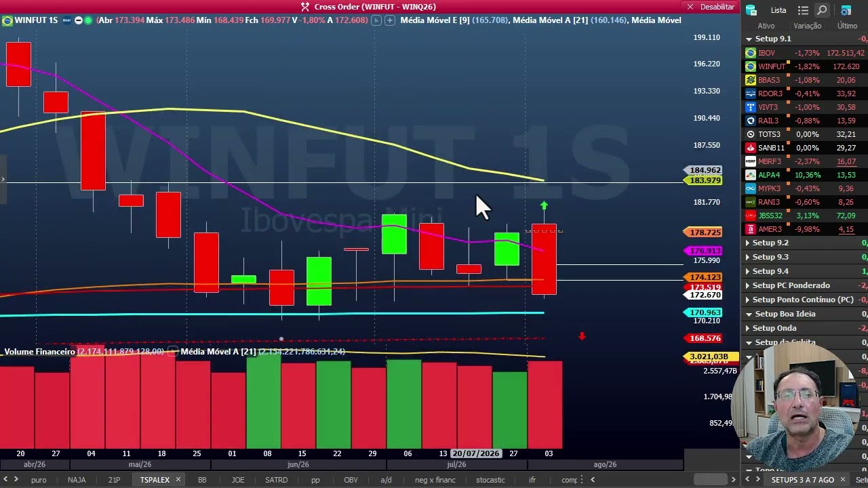Viewport: 868px width, 488px height.
Task: Switch to the SATRD chart tab
Action: point(276,480)
